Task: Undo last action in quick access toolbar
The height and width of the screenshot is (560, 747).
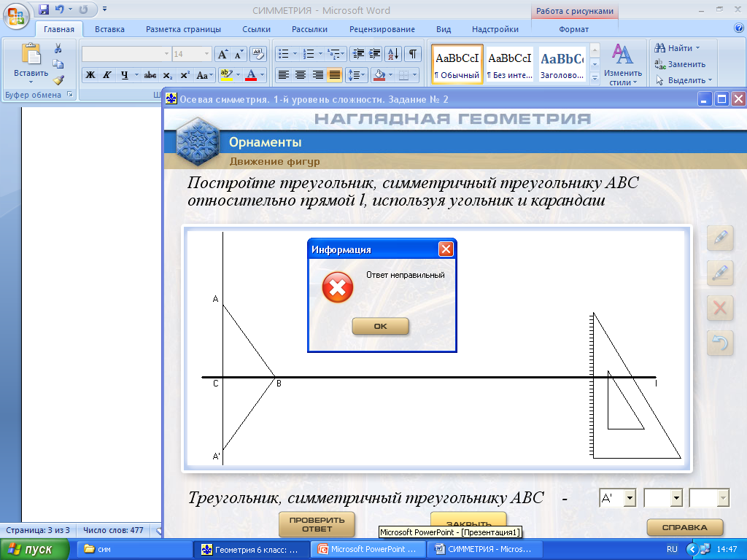Action: click(x=59, y=9)
